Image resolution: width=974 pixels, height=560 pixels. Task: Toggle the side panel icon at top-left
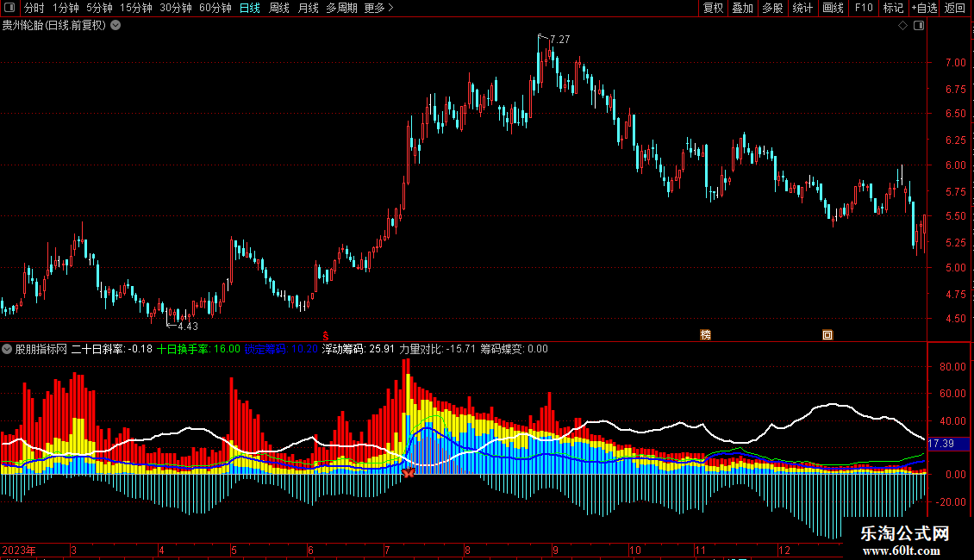9,8
